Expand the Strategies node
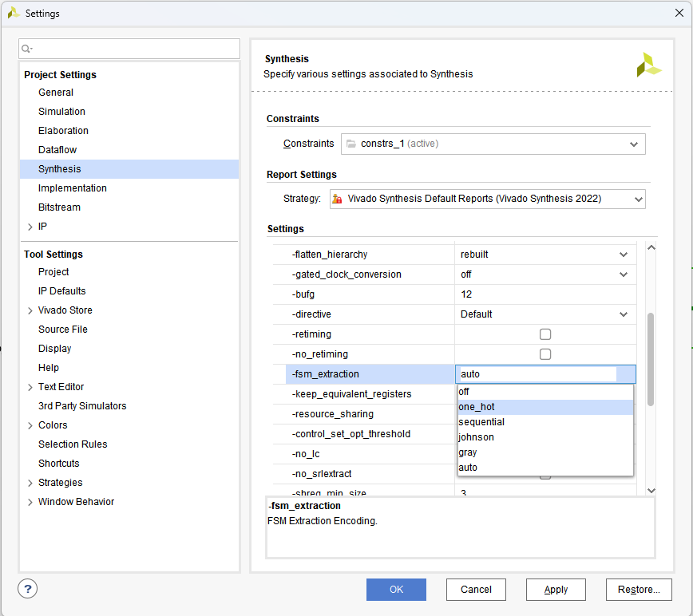693x616 pixels. tap(30, 483)
